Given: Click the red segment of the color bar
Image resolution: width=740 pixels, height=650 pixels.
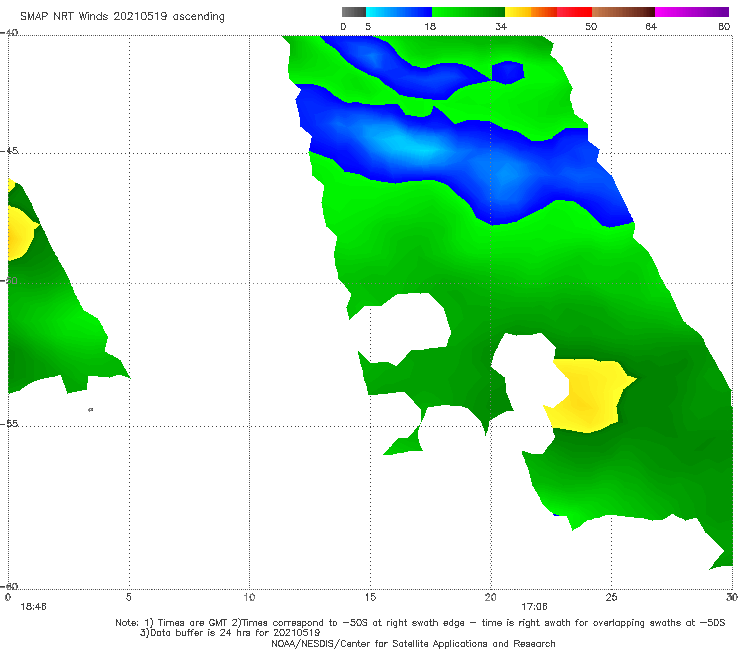Looking at the screenshot, I should pos(574,12).
